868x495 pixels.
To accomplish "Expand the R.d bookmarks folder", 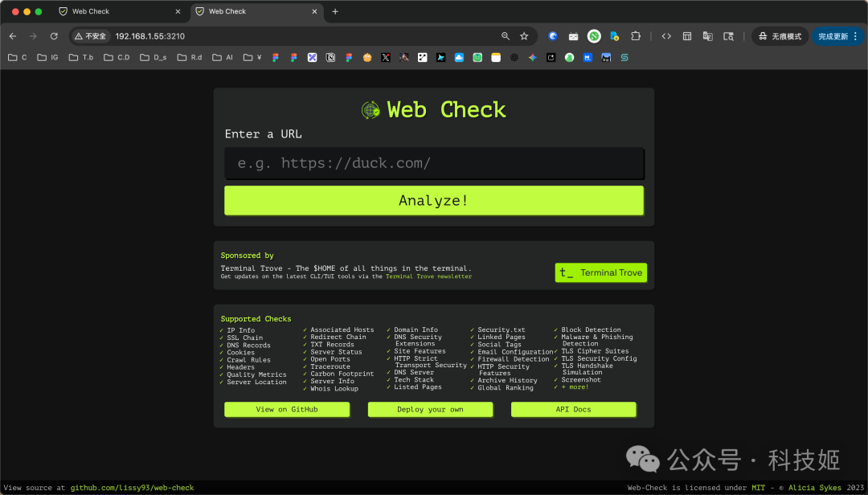I will pyautogui.click(x=190, y=57).
